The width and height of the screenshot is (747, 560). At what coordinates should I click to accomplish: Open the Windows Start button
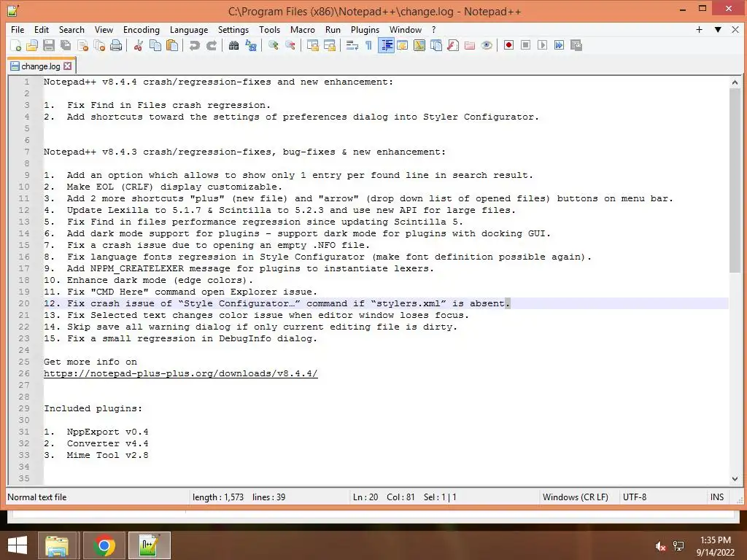[x=18, y=545]
